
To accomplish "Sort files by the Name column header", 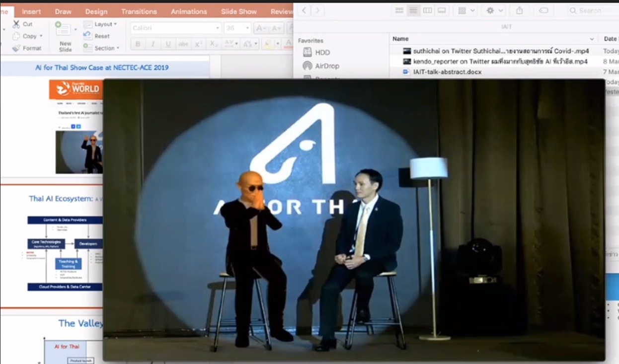I will pyautogui.click(x=494, y=39).
